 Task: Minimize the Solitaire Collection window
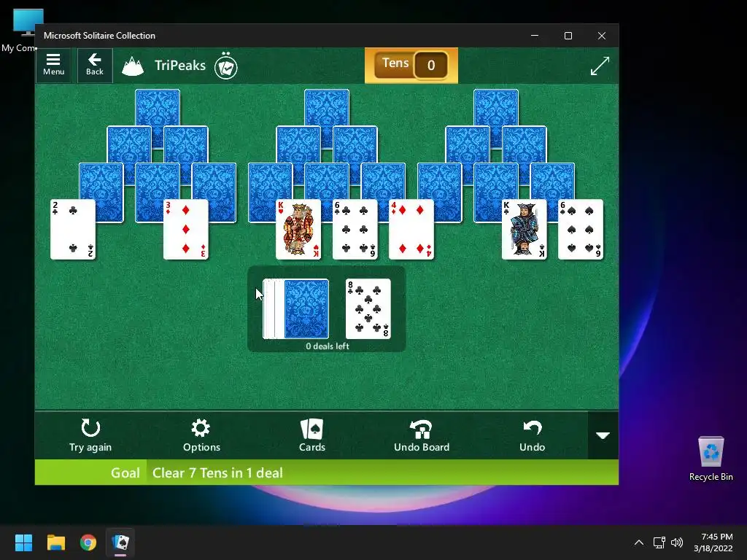(x=535, y=36)
